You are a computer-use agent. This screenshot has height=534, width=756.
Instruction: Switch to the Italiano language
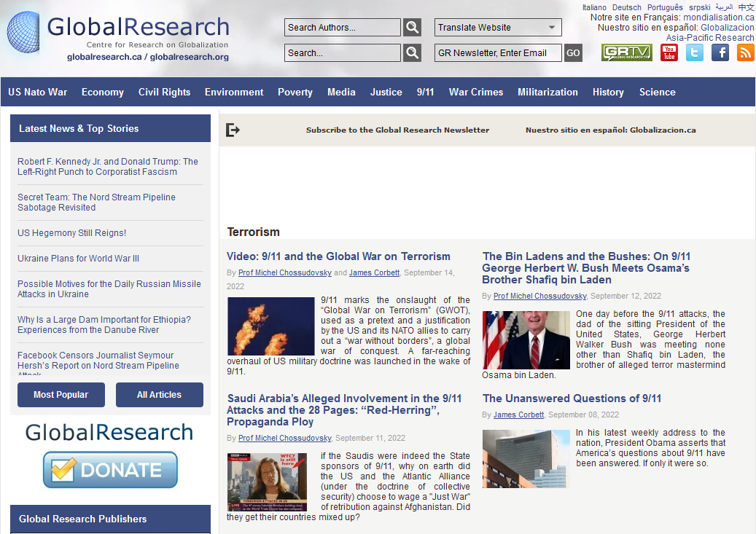594,7
